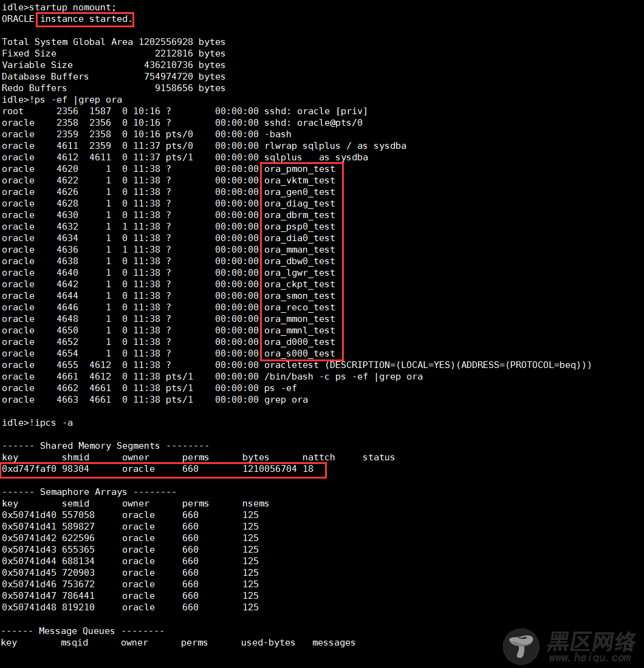Click the 'sshd: oracle@pts/0' process entry
644x668 pixels.
(313, 122)
